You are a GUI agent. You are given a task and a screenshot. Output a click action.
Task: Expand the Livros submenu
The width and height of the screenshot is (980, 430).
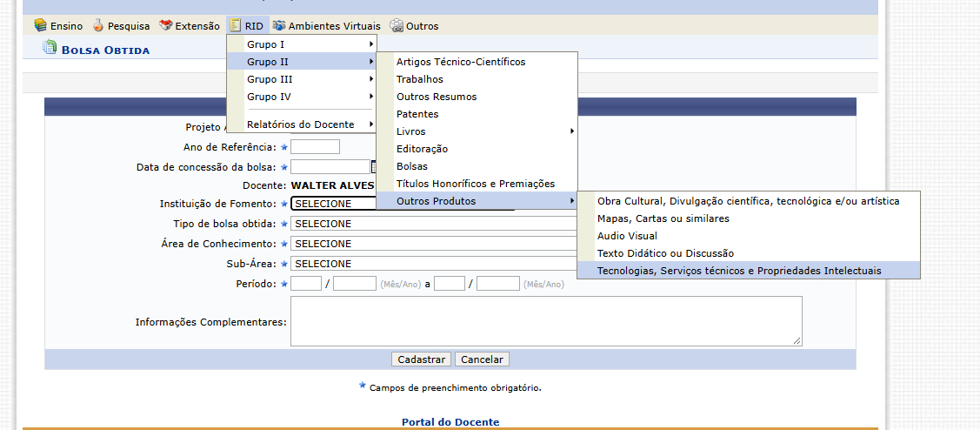477,131
